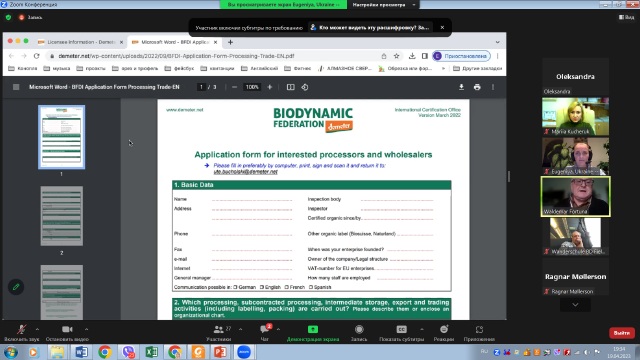Expand Participants options arrow
The image size is (640, 360).
(240, 329)
